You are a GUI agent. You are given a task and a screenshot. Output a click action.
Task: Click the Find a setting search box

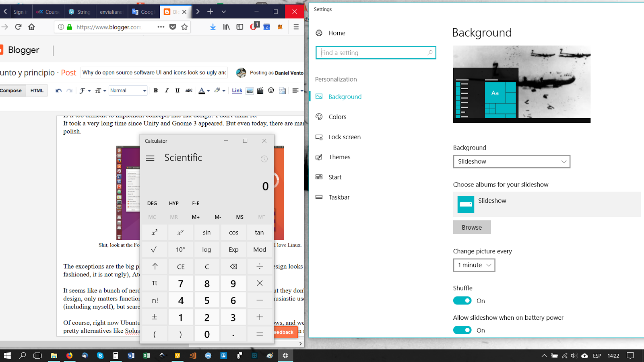[x=376, y=52]
